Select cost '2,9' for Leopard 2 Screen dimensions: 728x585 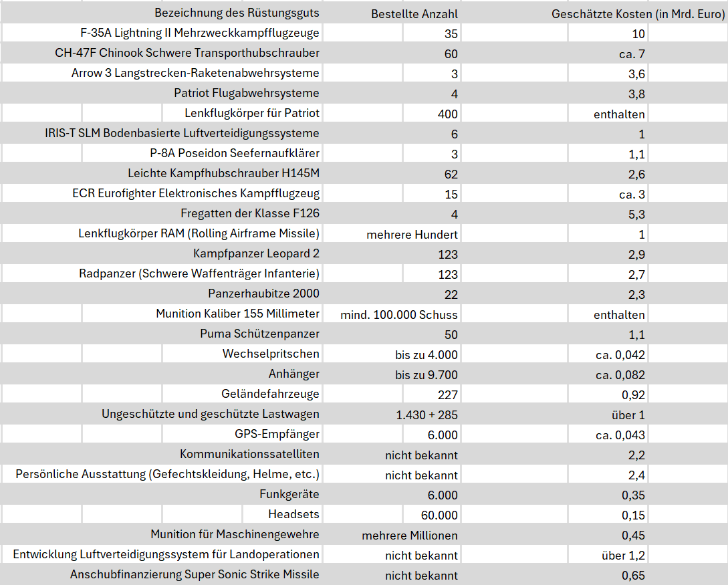tap(636, 255)
